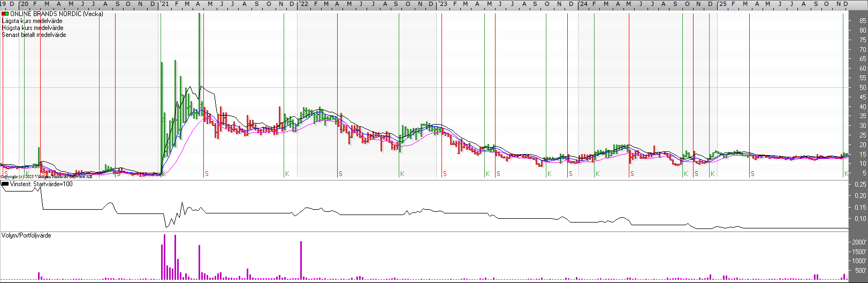This screenshot has width=868, height=283.
Task: Click the only S sell marker in 2025
Action: click(x=752, y=174)
